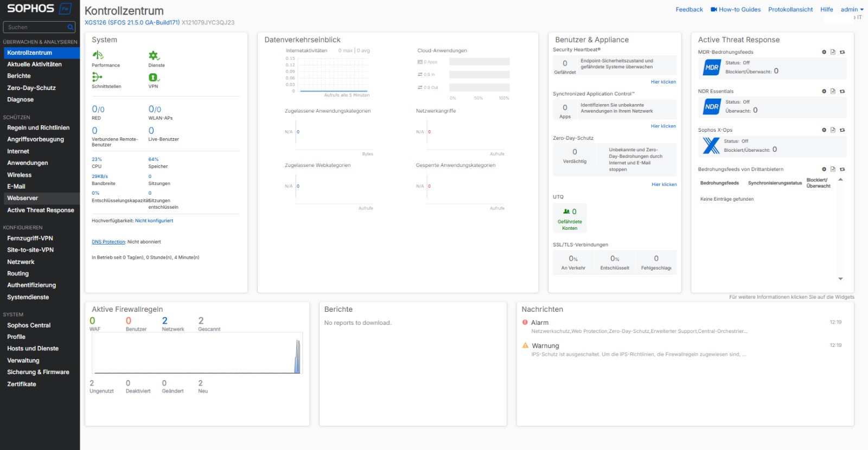Click the 23% CPU value
The height and width of the screenshot is (450, 868).
pos(97,159)
